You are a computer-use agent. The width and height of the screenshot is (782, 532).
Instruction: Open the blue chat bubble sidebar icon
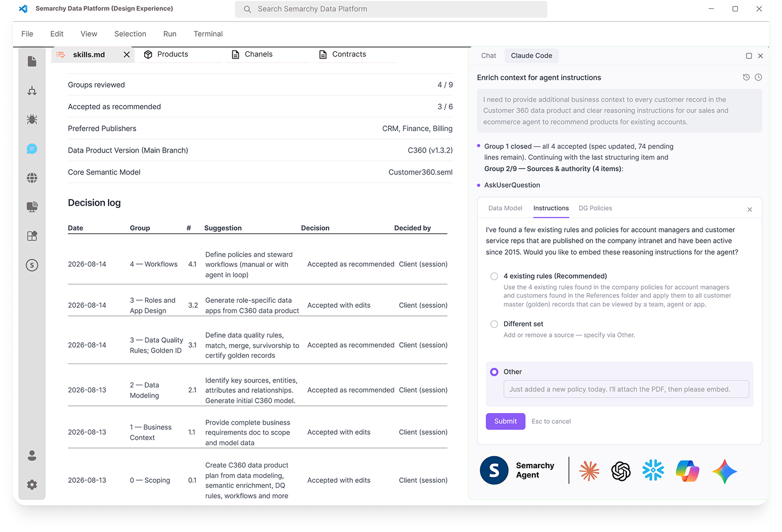[32, 149]
